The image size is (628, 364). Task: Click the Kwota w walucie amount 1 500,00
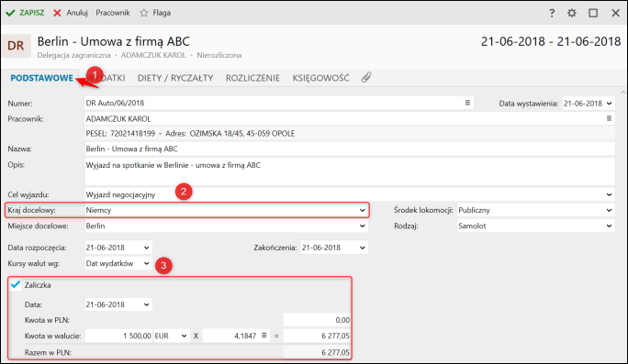click(119, 336)
